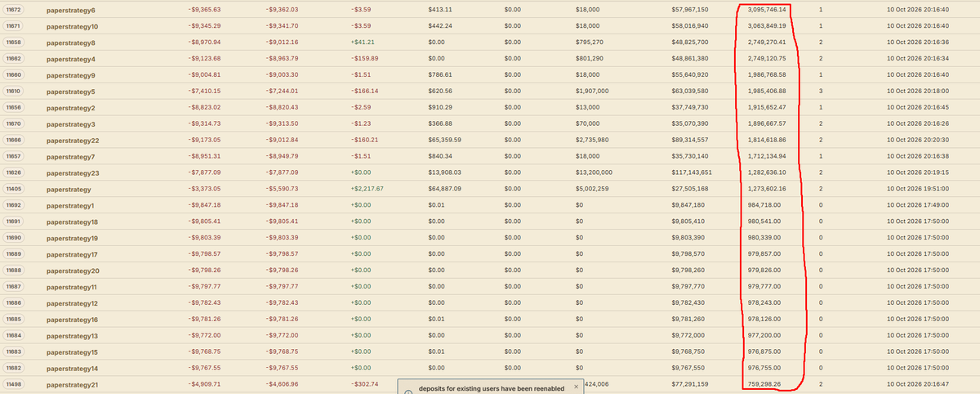Click the paperstrategy6 name
The height and width of the screenshot is (394, 980).
coord(71,11)
